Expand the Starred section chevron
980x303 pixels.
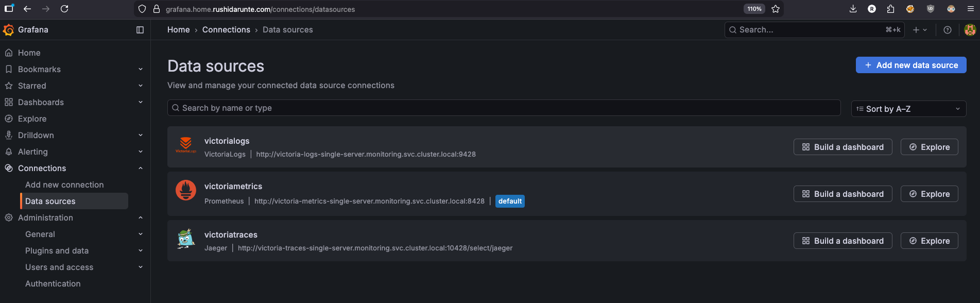tap(141, 86)
